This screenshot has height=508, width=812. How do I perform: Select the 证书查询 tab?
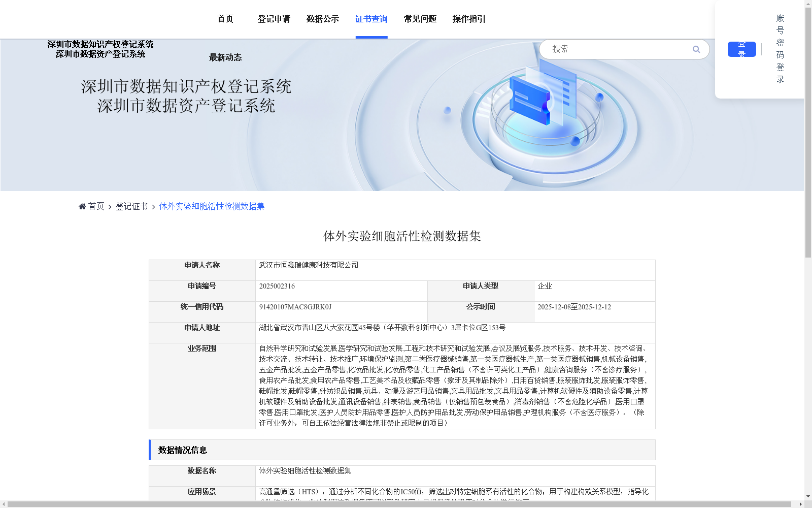371,19
